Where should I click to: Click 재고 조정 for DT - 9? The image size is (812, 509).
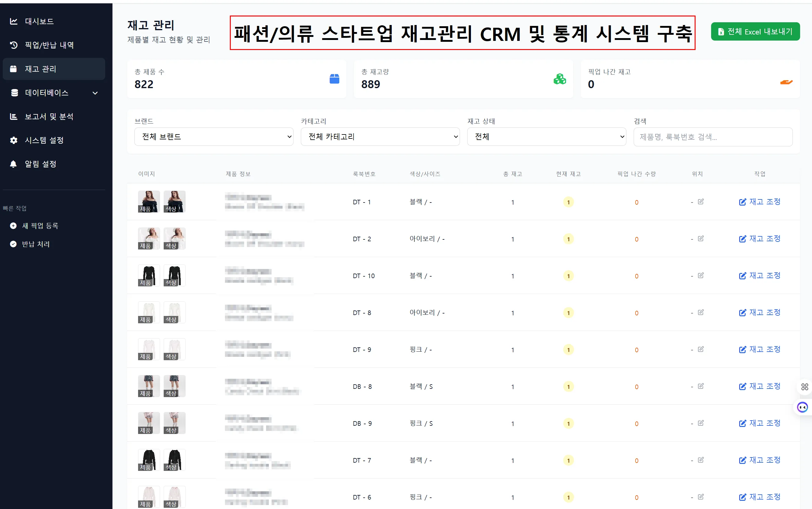pyautogui.click(x=760, y=350)
